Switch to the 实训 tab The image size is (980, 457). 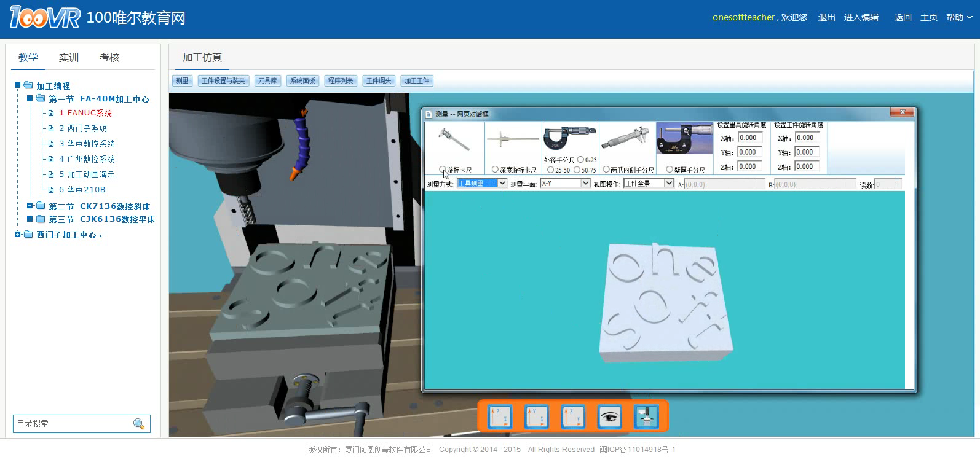point(69,58)
